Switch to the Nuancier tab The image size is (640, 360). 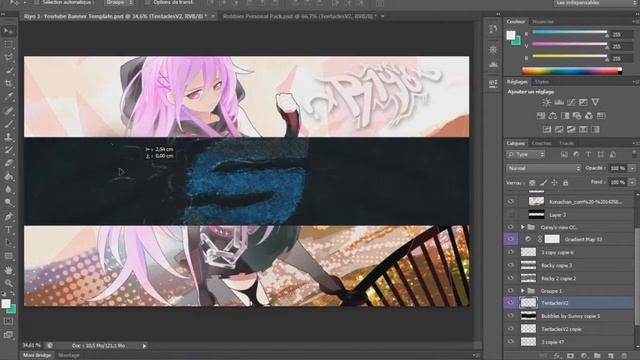tap(543, 22)
